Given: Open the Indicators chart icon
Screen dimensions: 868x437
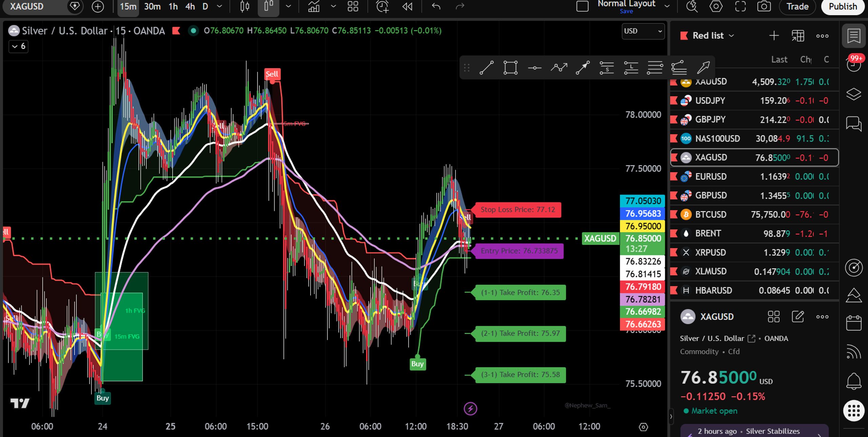Looking at the screenshot, I should (314, 6).
